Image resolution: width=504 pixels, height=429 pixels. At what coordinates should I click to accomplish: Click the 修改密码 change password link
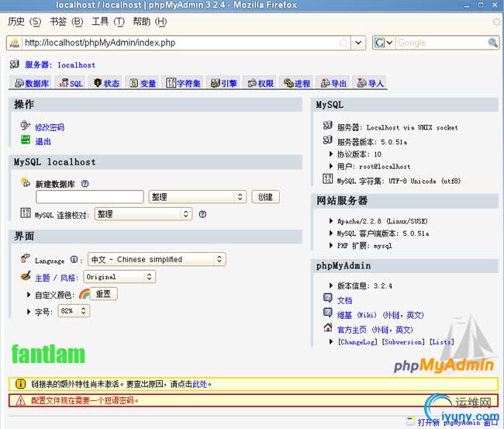50,127
